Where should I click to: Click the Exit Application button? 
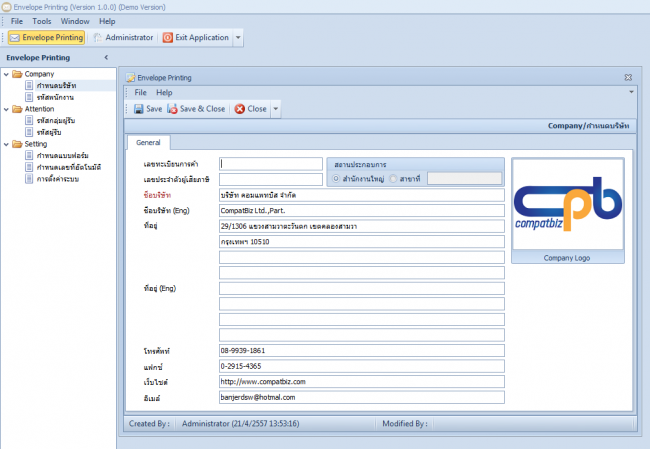[x=196, y=37]
